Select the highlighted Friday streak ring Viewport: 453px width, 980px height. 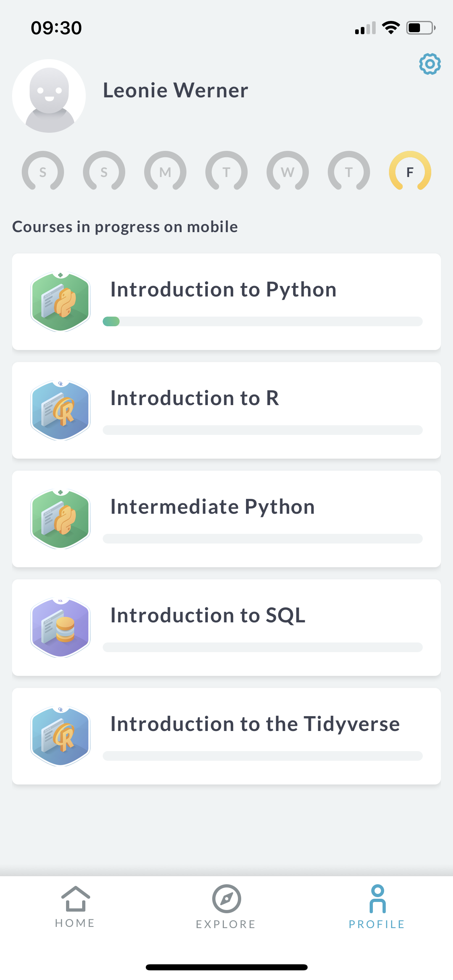pos(410,172)
